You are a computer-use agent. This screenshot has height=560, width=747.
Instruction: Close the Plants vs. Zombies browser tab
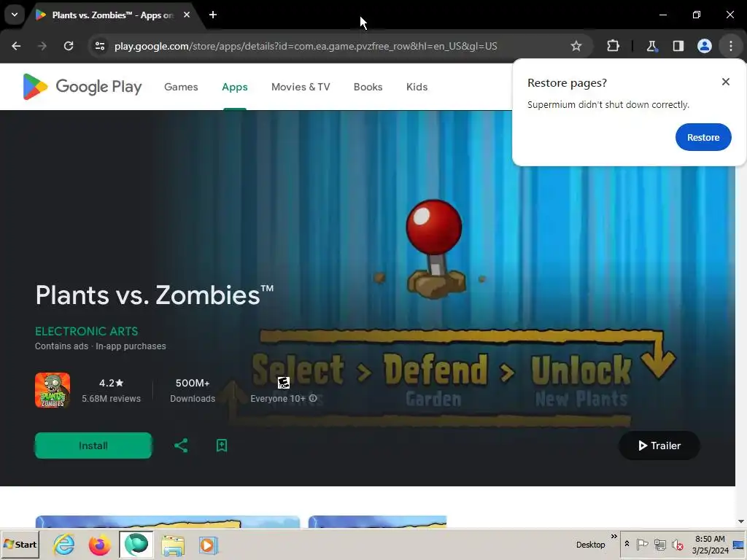tap(187, 15)
